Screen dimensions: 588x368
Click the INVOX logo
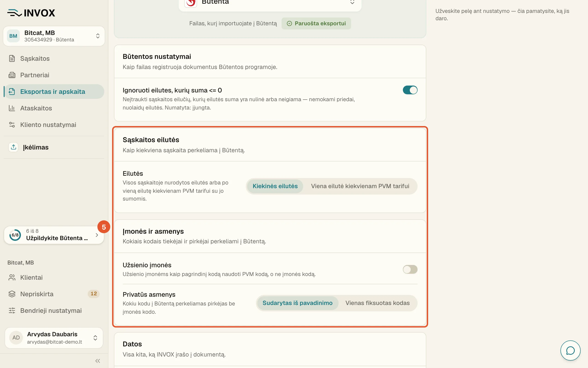click(31, 13)
